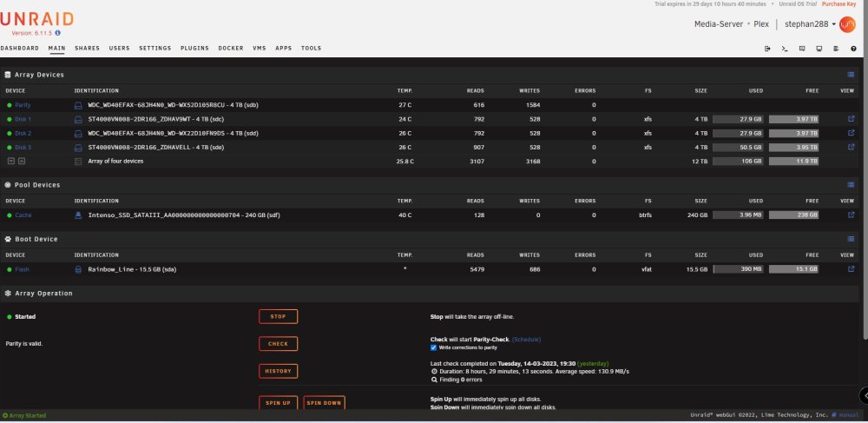Browse Disk 3 via view icon

[x=851, y=148]
